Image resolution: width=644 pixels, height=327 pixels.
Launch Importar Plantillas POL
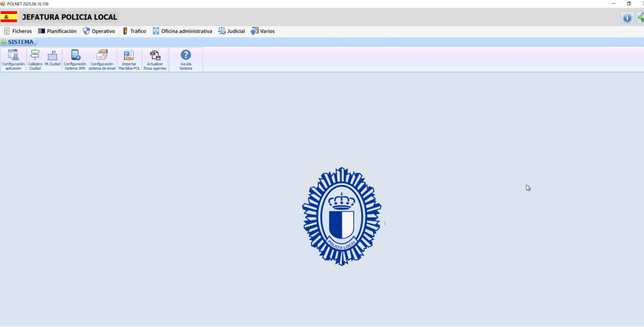[129, 60]
